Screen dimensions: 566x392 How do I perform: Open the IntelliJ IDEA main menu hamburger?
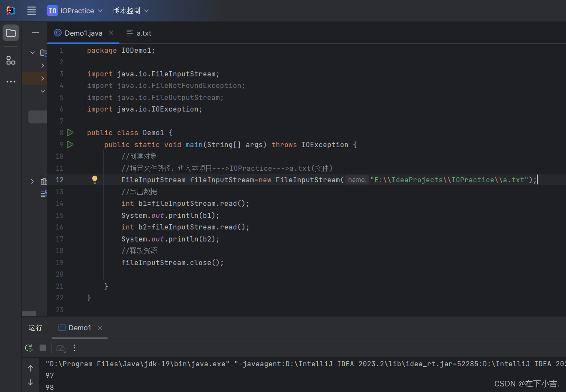[x=31, y=11]
